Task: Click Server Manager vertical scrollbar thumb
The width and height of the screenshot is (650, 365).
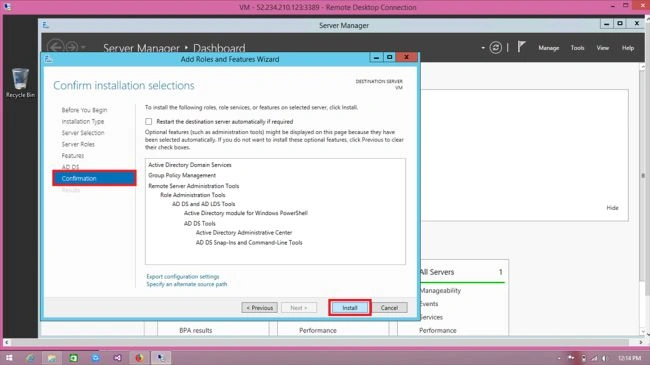Action: 643,176
